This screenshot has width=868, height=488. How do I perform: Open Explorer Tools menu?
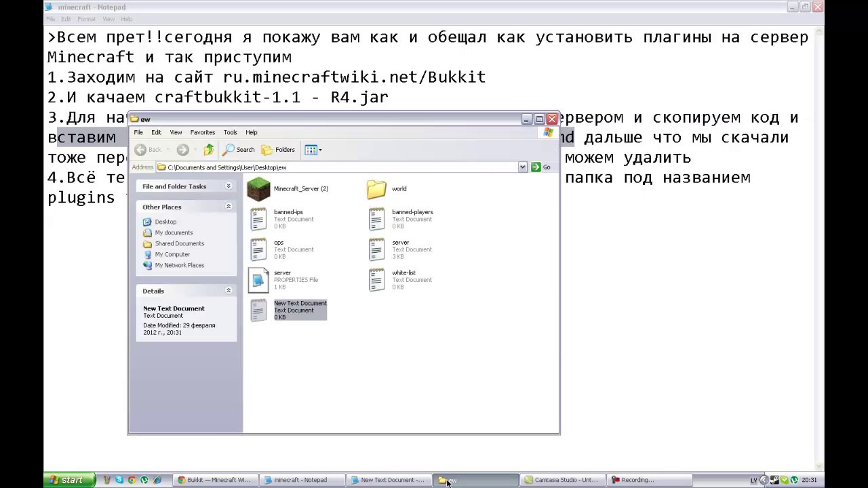[231, 132]
